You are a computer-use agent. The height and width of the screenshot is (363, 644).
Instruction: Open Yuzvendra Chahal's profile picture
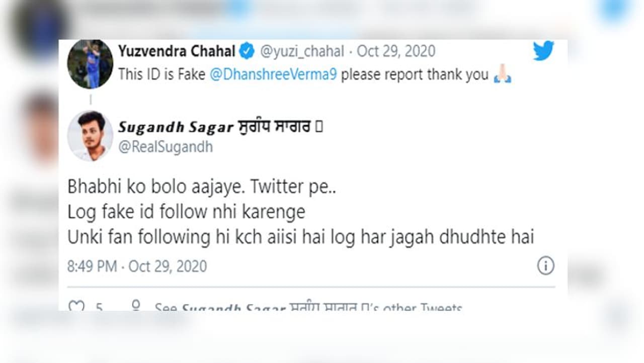(91, 64)
